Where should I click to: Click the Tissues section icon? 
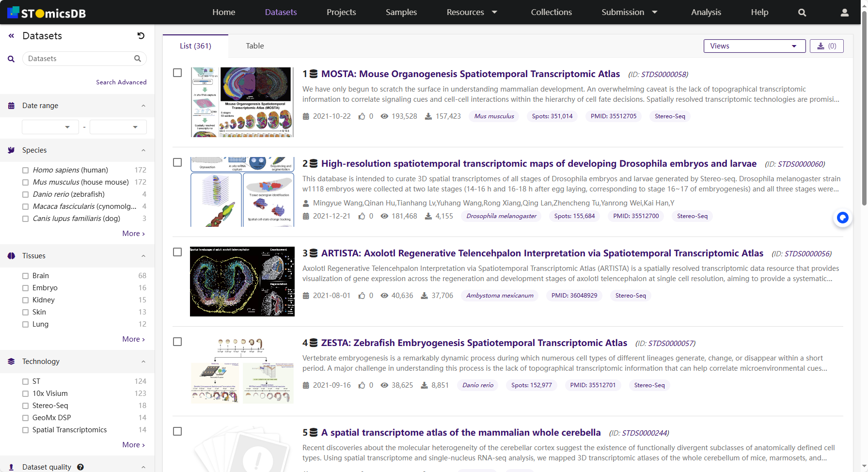11,256
